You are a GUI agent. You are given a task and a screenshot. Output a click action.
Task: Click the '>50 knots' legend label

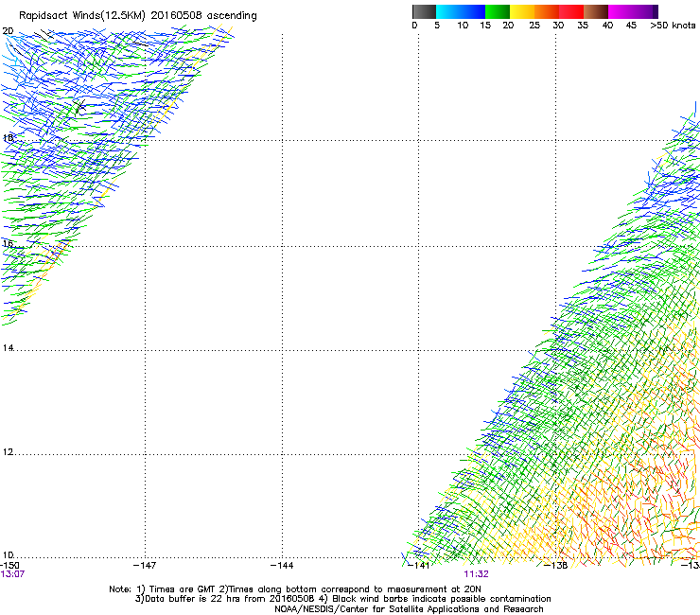coord(673,26)
